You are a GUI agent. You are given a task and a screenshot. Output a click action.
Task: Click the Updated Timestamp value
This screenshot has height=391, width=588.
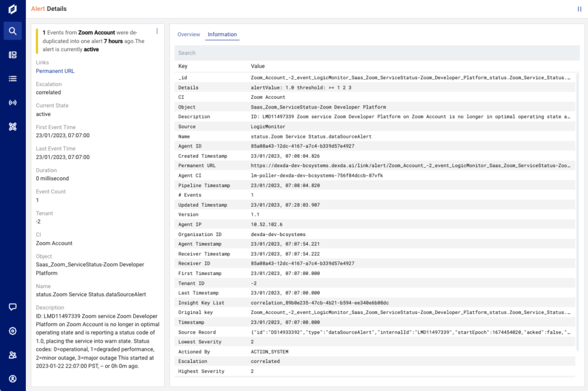(x=285, y=205)
